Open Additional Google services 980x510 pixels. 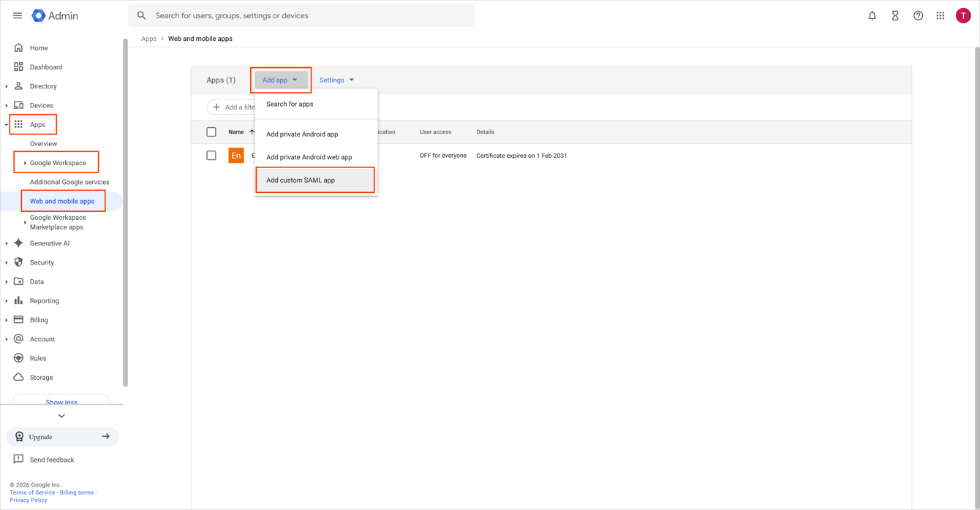tap(69, 182)
